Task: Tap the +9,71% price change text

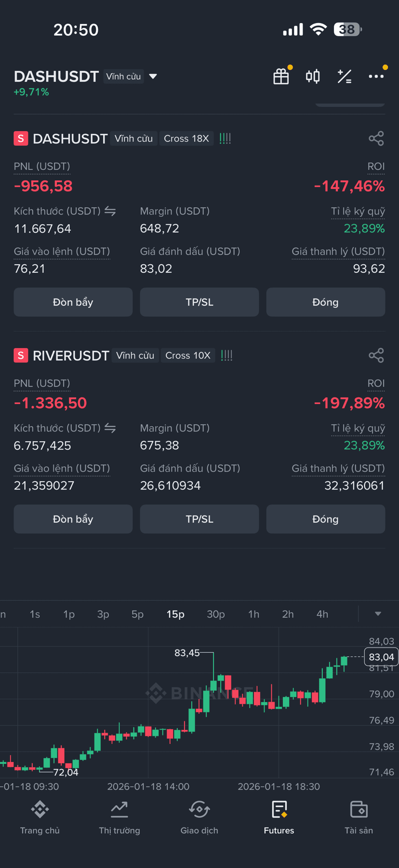Action: tap(31, 92)
